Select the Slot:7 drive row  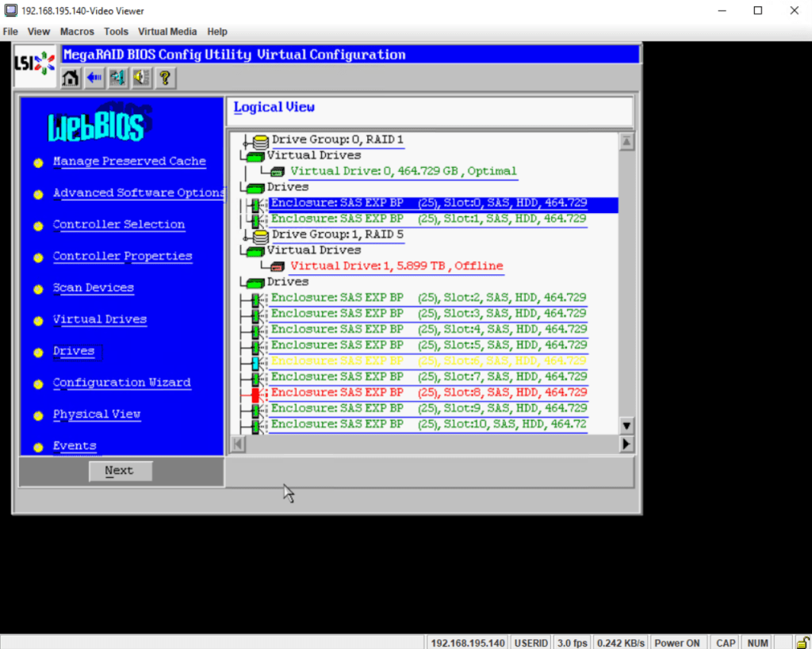428,376
